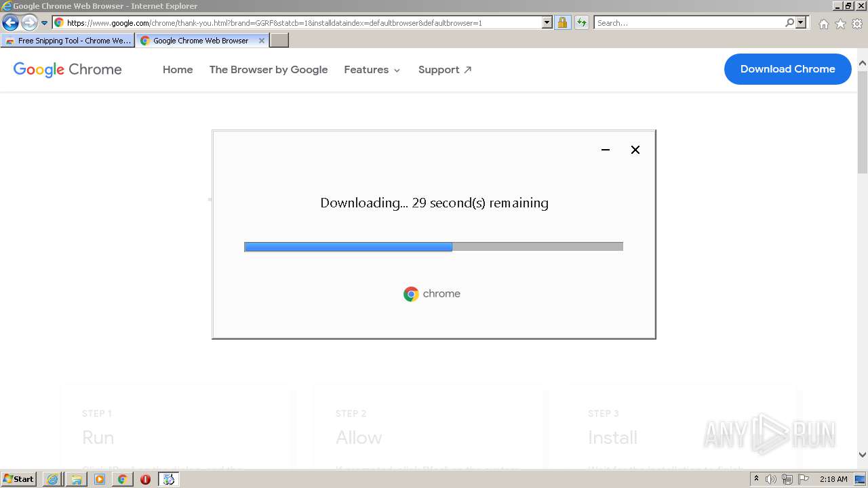Image resolution: width=868 pixels, height=488 pixels.
Task: Click the page scrollbar up arrow
Action: [x=863, y=64]
